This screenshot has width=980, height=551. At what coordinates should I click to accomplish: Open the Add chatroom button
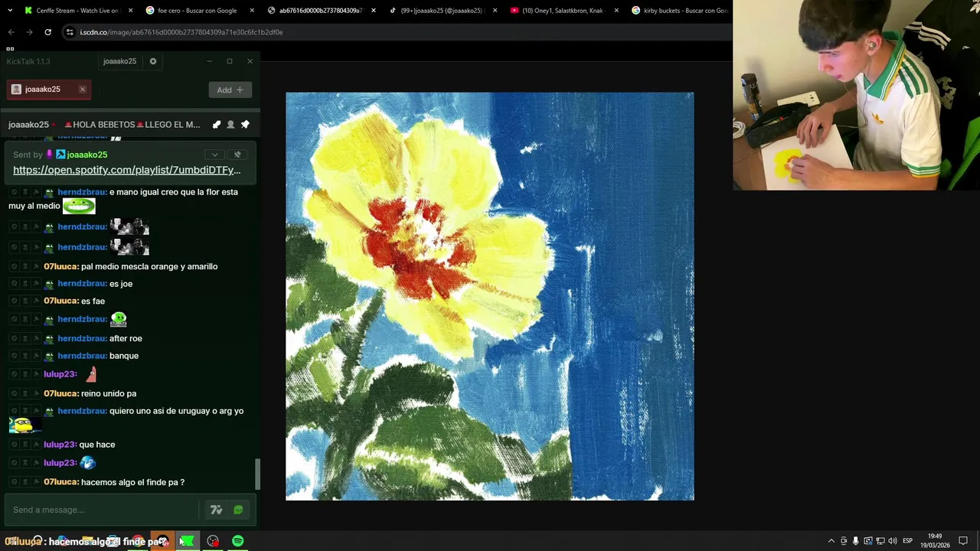[x=230, y=90]
